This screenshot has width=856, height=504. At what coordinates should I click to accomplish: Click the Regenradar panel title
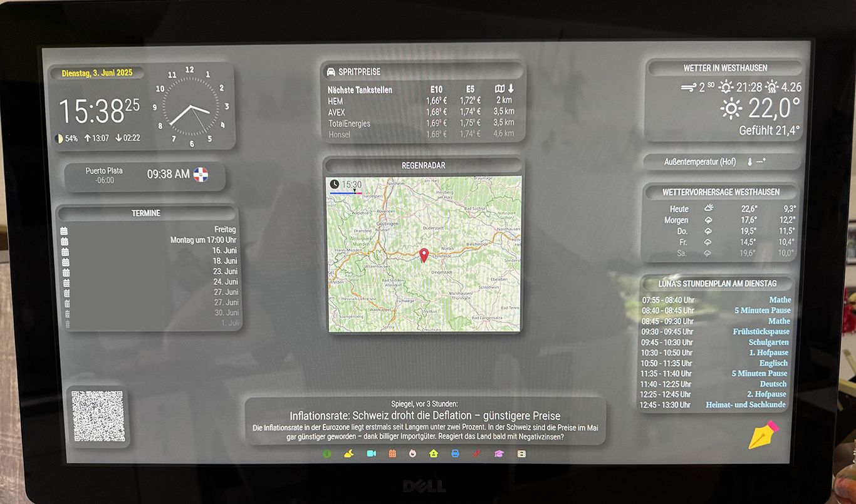[424, 165]
